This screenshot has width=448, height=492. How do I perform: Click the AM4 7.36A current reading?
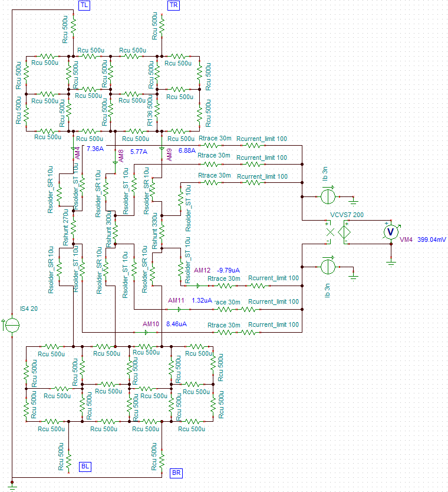[95, 149]
